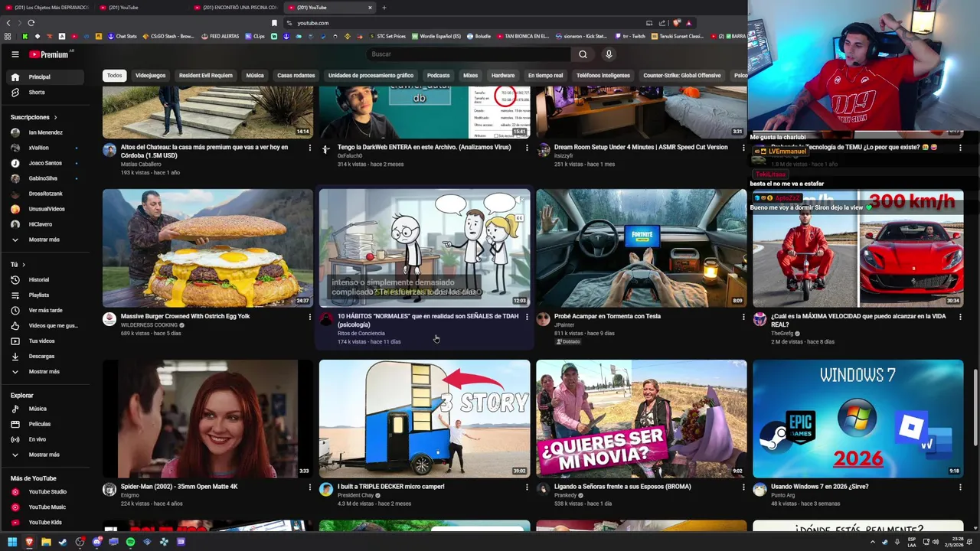Select the Podcasts filter chip
Image resolution: width=980 pixels, height=551 pixels.
pos(438,76)
